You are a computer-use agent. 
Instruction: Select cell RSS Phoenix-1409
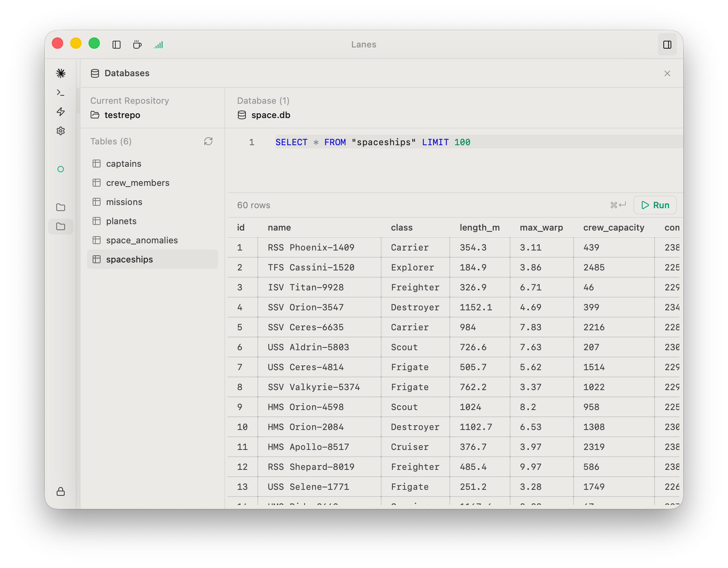(x=319, y=247)
